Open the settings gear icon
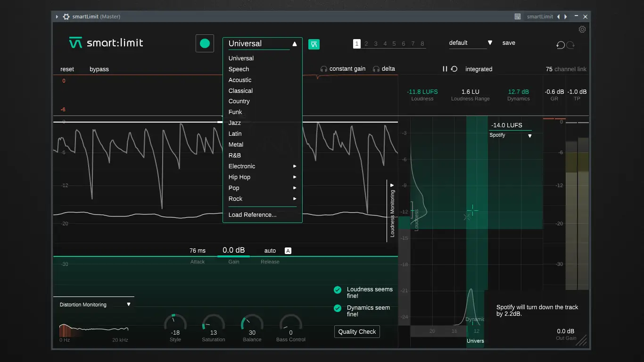 click(x=582, y=29)
